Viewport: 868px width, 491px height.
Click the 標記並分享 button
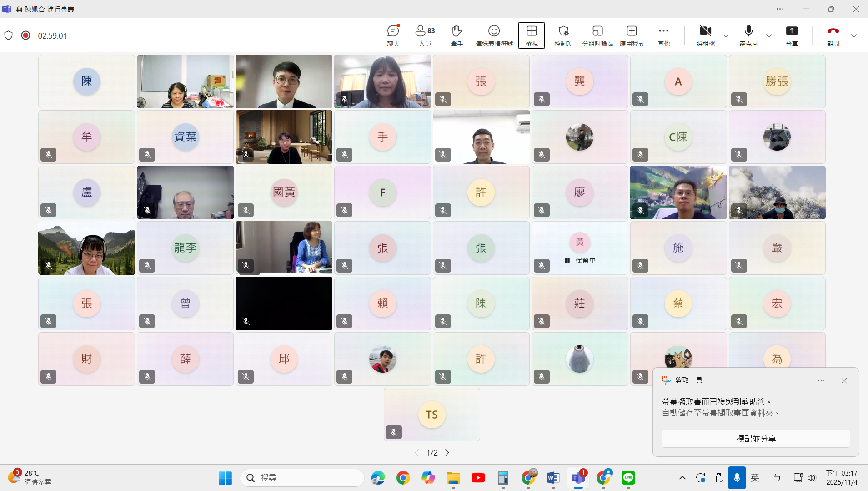(x=755, y=438)
